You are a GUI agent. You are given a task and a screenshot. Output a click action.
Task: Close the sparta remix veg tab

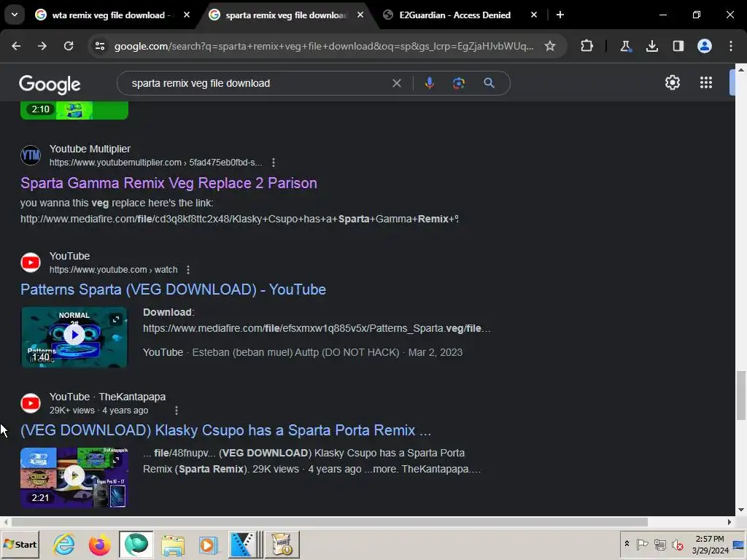[360, 15]
